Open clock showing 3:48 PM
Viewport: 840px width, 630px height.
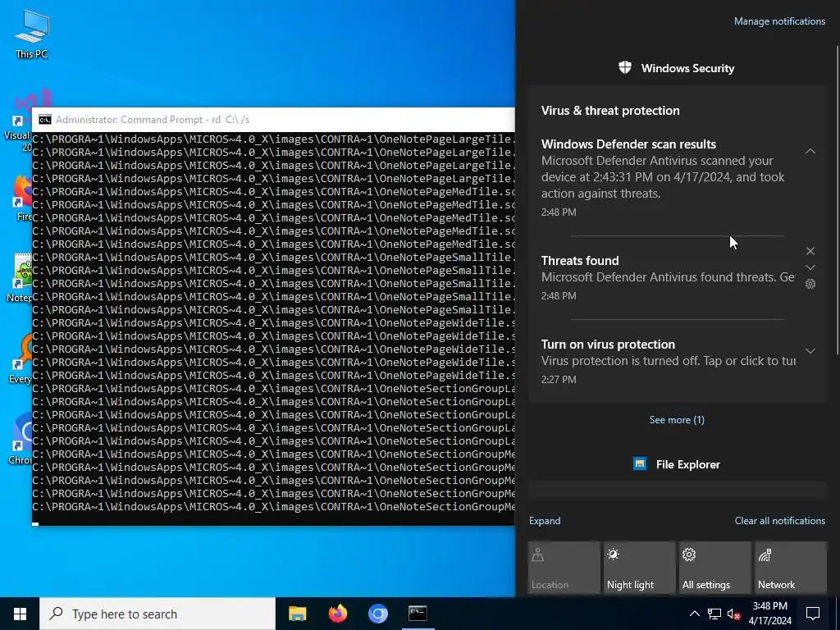point(769,614)
